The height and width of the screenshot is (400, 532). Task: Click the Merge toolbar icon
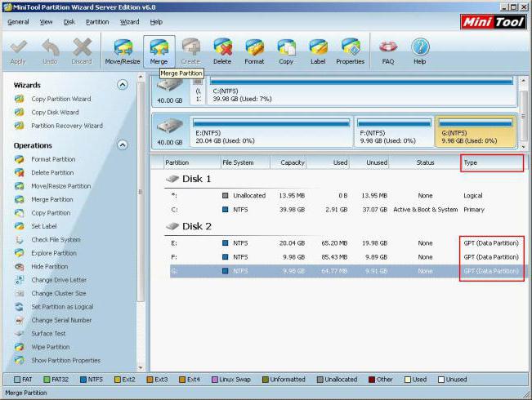pyautogui.click(x=159, y=47)
